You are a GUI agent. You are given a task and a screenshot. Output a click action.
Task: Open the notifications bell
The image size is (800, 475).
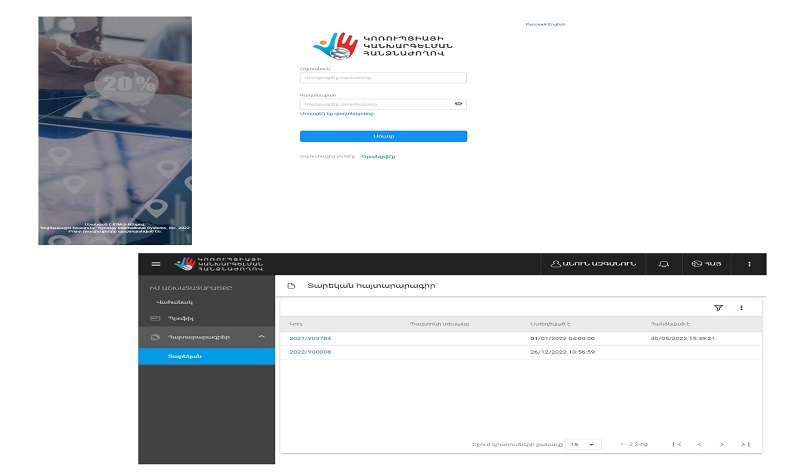pyautogui.click(x=663, y=264)
